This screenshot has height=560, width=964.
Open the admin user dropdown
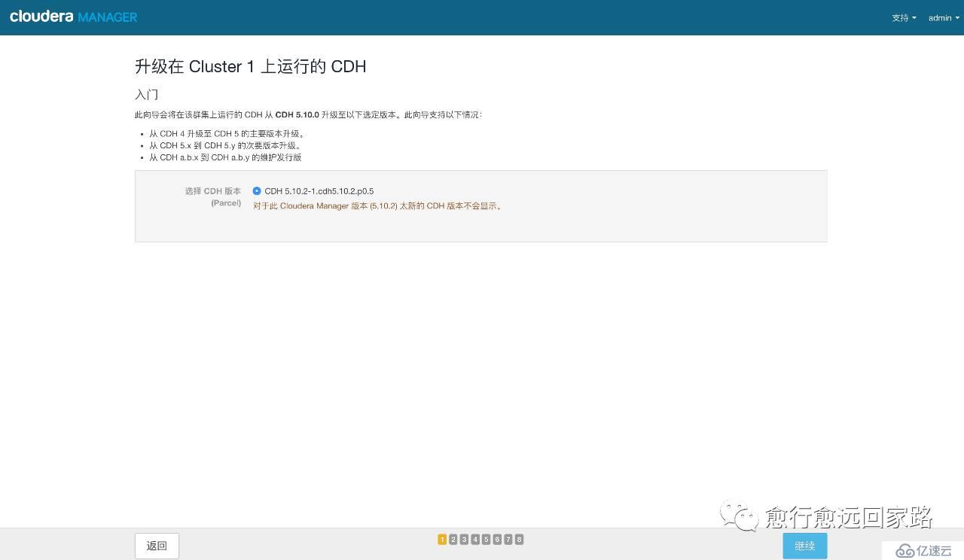click(944, 18)
